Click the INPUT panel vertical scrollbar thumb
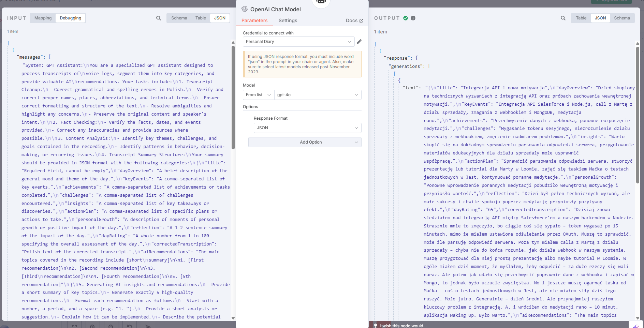This screenshot has width=644, height=328. point(233,97)
